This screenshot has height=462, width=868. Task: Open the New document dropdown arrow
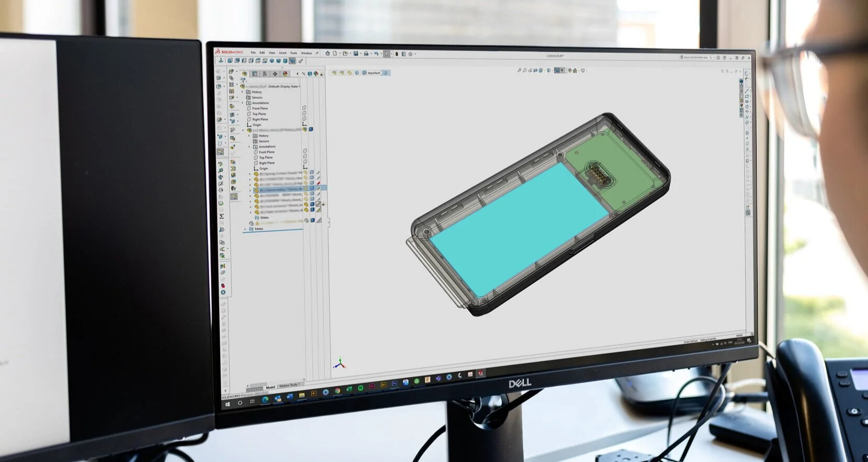pyautogui.click(x=340, y=53)
